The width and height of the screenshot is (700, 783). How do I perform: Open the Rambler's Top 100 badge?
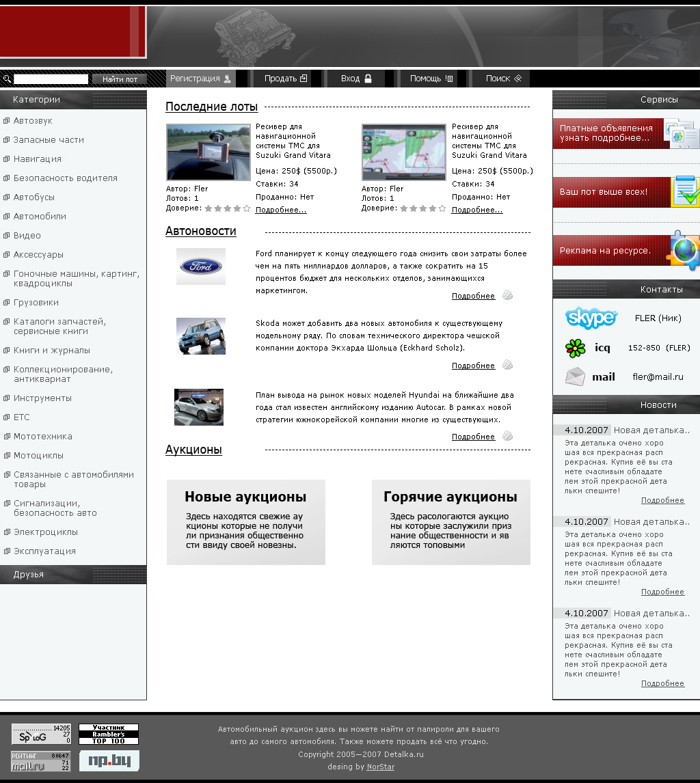click(x=109, y=734)
